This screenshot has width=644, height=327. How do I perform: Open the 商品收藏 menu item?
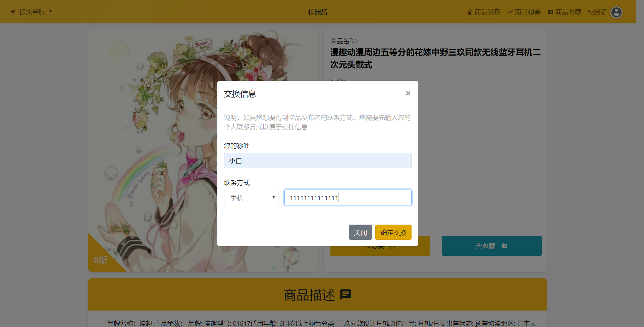(x=565, y=12)
